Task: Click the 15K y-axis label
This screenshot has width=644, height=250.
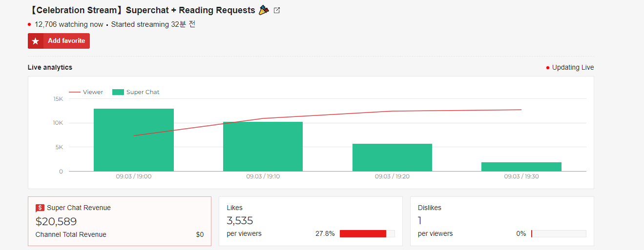Action: pos(58,99)
